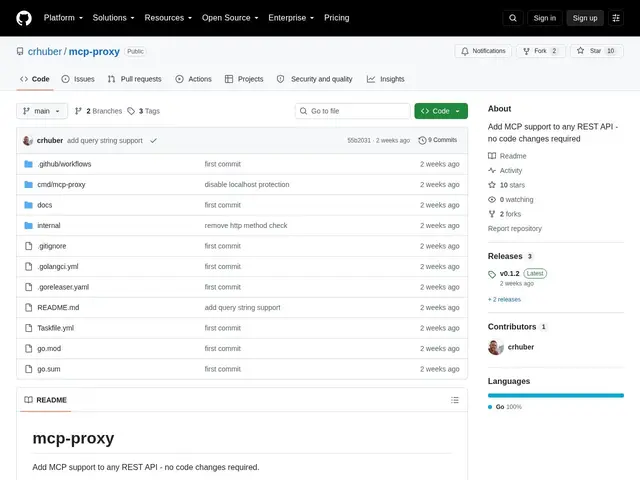Click Report repository link
This screenshot has height=480, width=640.
[x=515, y=229]
